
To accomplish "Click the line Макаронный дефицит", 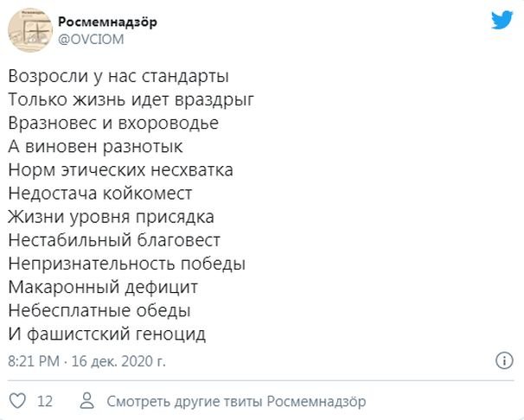I will coord(106,286).
